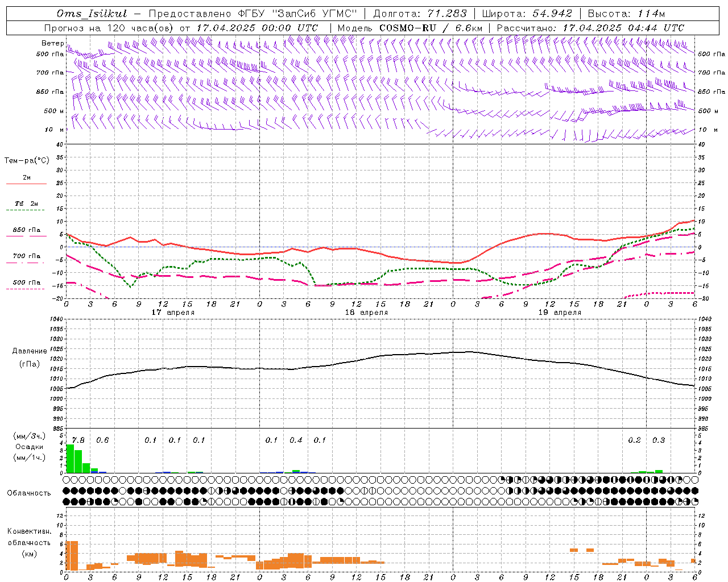The height and width of the screenshot is (582, 728).
Task: Click the "19 апреля" date label
Action: pos(560,313)
